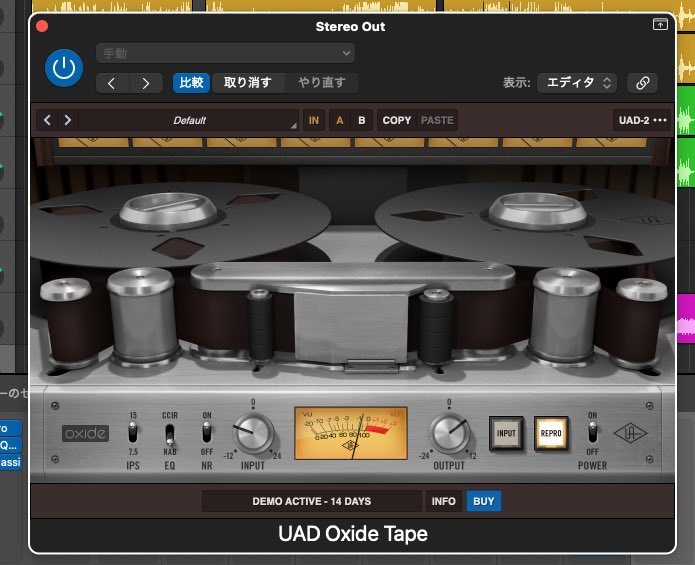The height and width of the screenshot is (565, 695).
Task: Click the Universal Audio diamond logo
Action: pos(630,433)
